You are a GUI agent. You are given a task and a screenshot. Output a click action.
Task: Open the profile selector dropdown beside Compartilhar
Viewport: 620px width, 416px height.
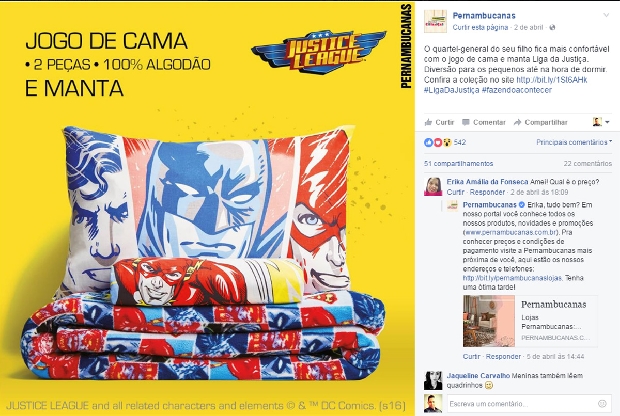click(x=601, y=122)
